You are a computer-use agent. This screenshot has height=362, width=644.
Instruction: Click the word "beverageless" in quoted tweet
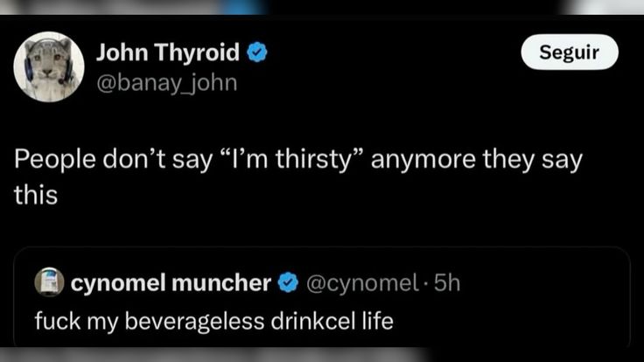pos(188,320)
